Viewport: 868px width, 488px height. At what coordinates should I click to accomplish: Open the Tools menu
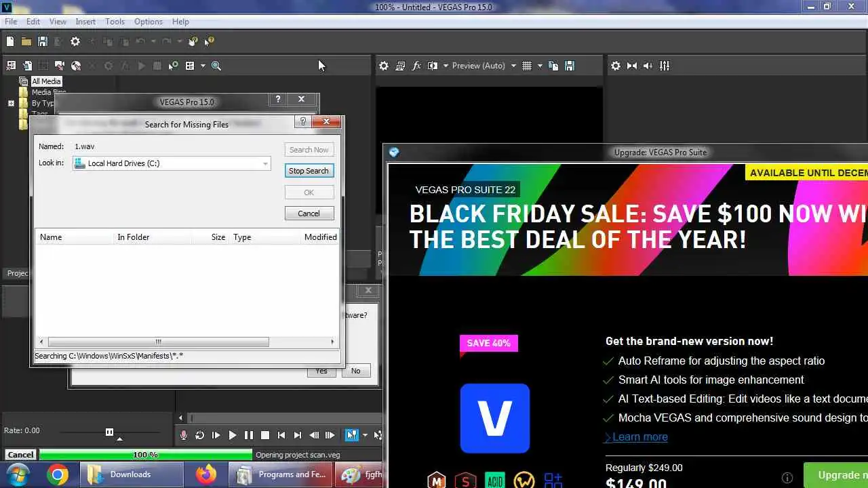pos(115,22)
